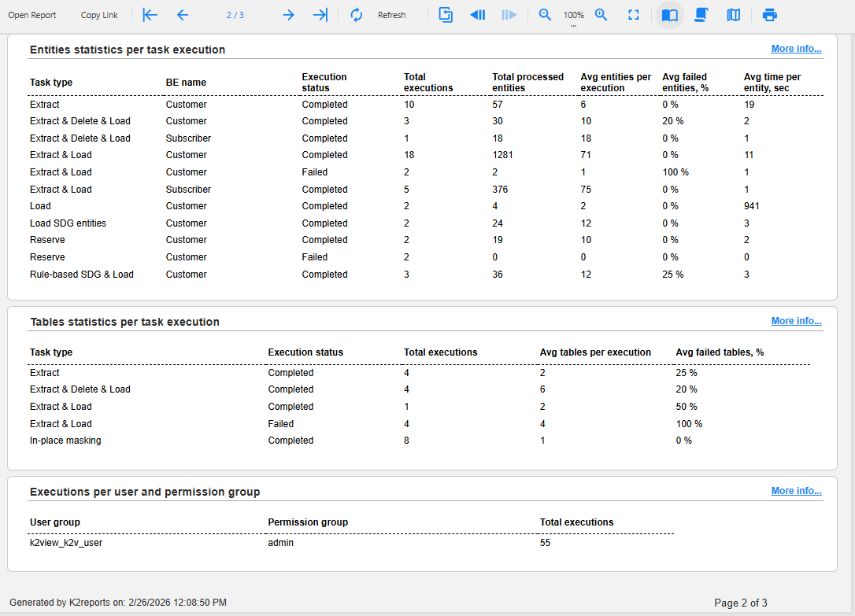Toggle single page view mode
855x616 pixels.
(x=670, y=15)
